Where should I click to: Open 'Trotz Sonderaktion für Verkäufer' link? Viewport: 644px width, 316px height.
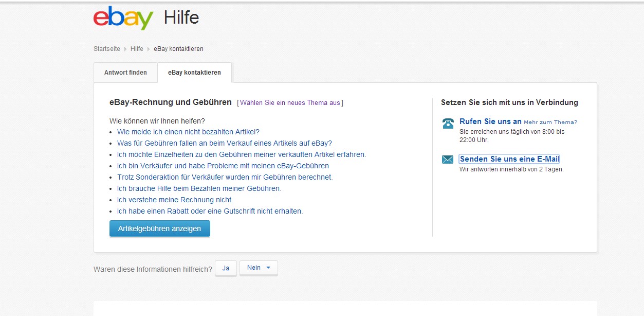[225, 177]
